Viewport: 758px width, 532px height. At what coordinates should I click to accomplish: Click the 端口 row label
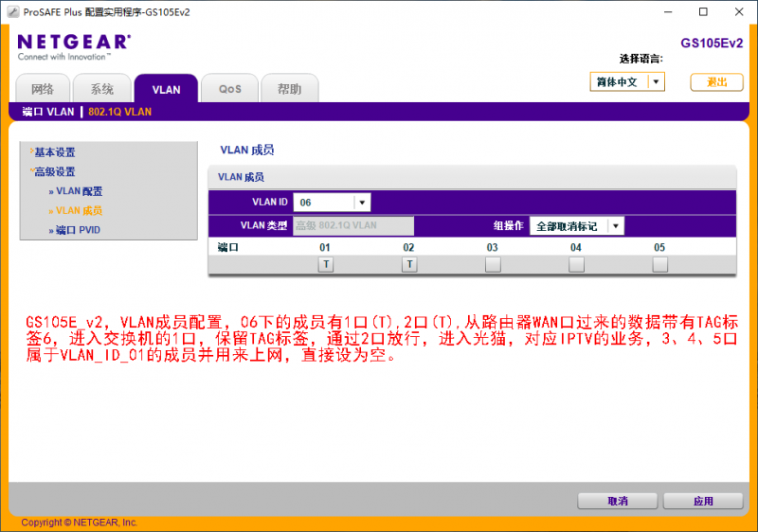(x=227, y=247)
